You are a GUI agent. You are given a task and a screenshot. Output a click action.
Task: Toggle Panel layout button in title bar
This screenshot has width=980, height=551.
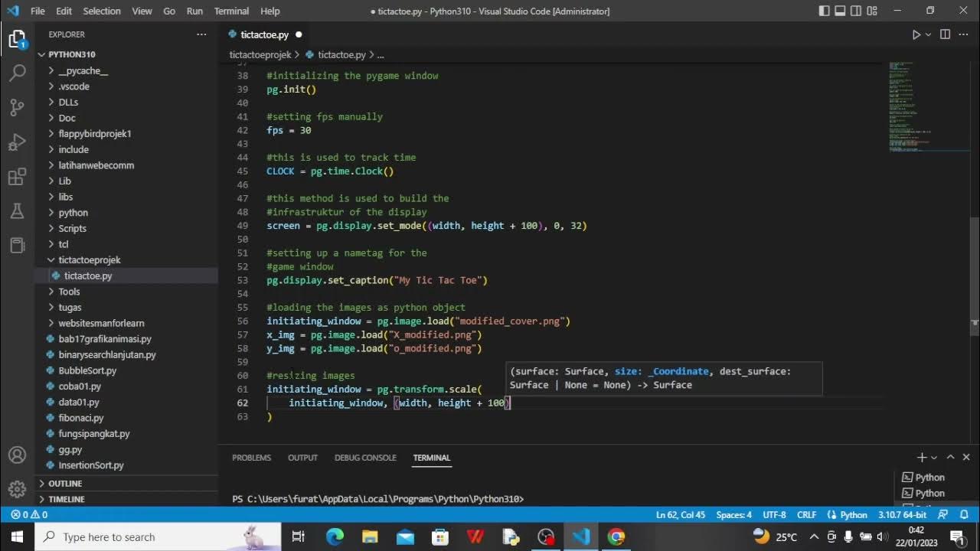pos(841,11)
